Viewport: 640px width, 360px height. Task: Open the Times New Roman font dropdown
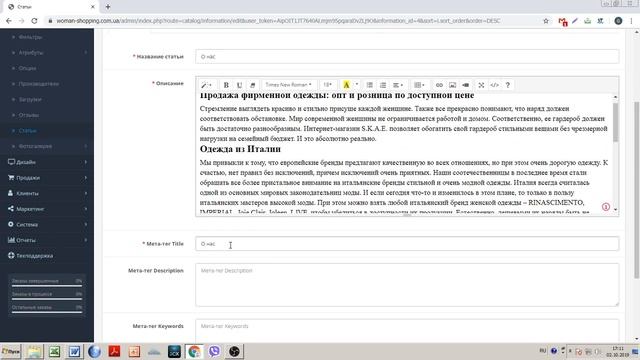[x=288, y=85]
